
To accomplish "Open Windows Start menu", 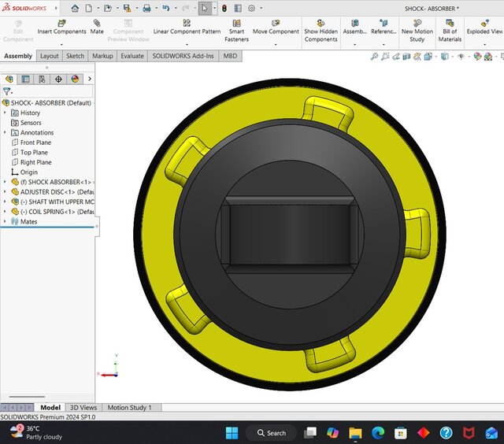I will tap(232, 433).
